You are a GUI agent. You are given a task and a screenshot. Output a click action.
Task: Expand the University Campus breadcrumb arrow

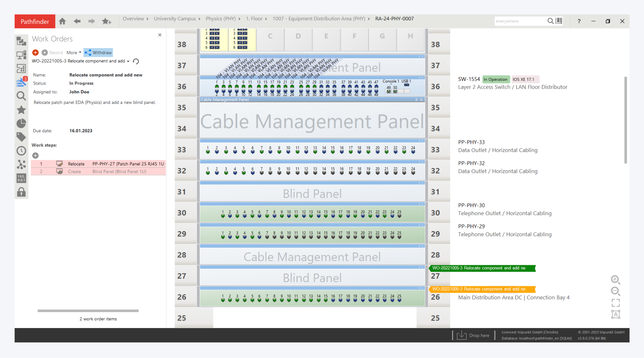pyautogui.click(x=199, y=19)
